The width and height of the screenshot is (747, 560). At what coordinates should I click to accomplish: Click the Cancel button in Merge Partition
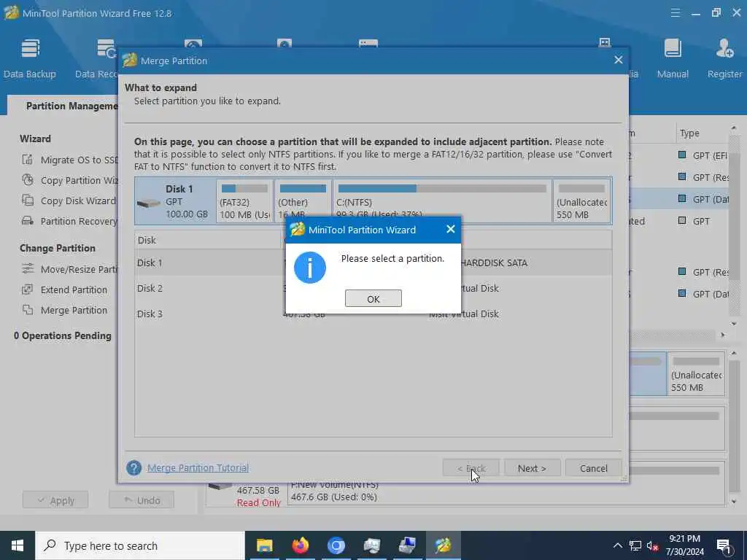pos(593,468)
